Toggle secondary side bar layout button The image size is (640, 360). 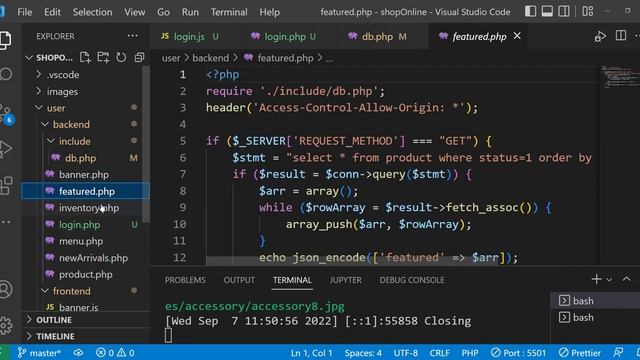564,11
